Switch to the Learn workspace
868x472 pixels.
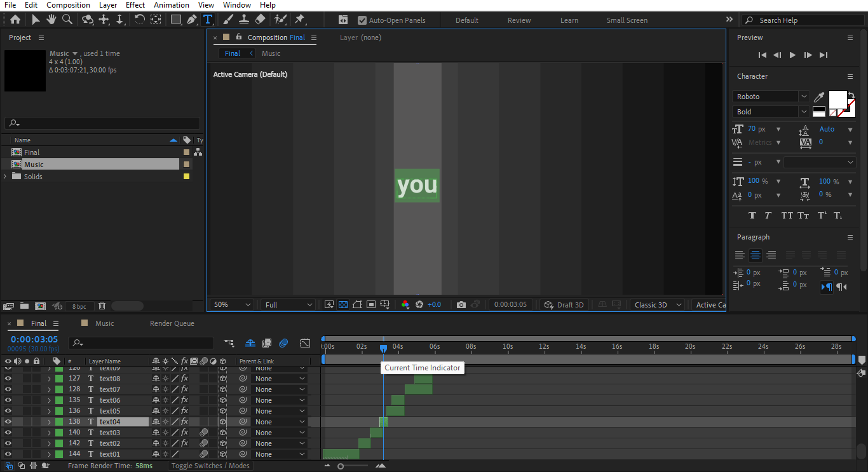pyautogui.click(x=569, y=20)
